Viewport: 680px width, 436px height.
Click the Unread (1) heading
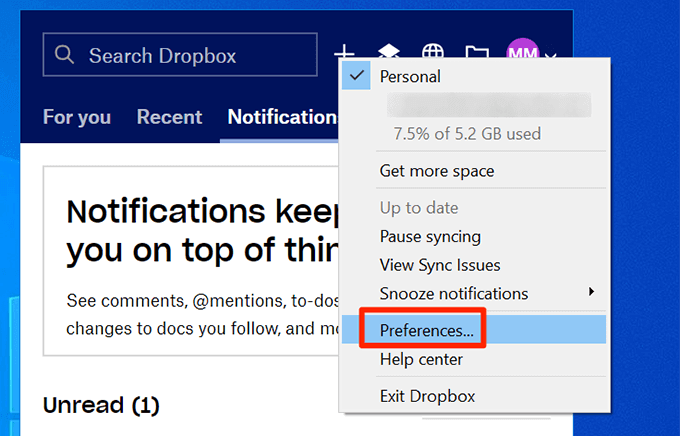point(101,406)
